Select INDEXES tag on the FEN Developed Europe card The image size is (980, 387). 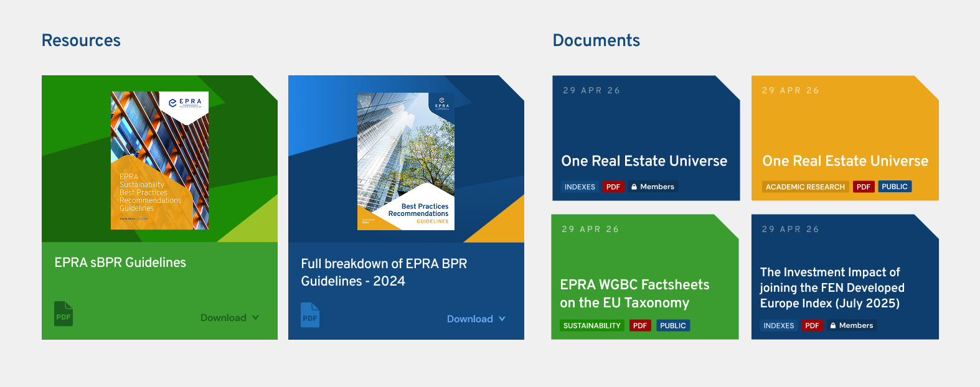[779, 325]
